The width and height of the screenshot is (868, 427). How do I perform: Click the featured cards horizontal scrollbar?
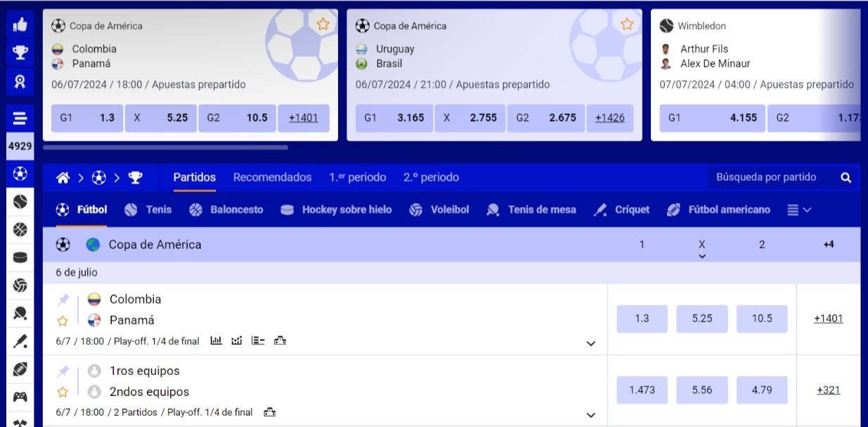coord(165,148)
